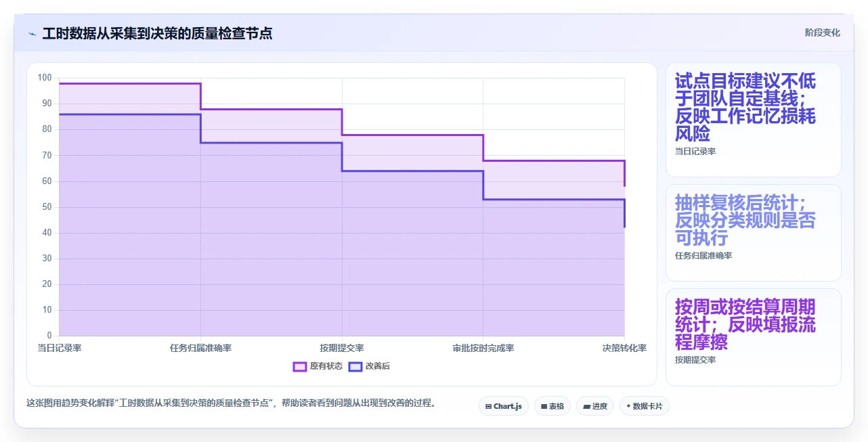Click the headline 按周或按结算周期统计
This screenshot has width=868, height=442.
click(x=745, y=324)
